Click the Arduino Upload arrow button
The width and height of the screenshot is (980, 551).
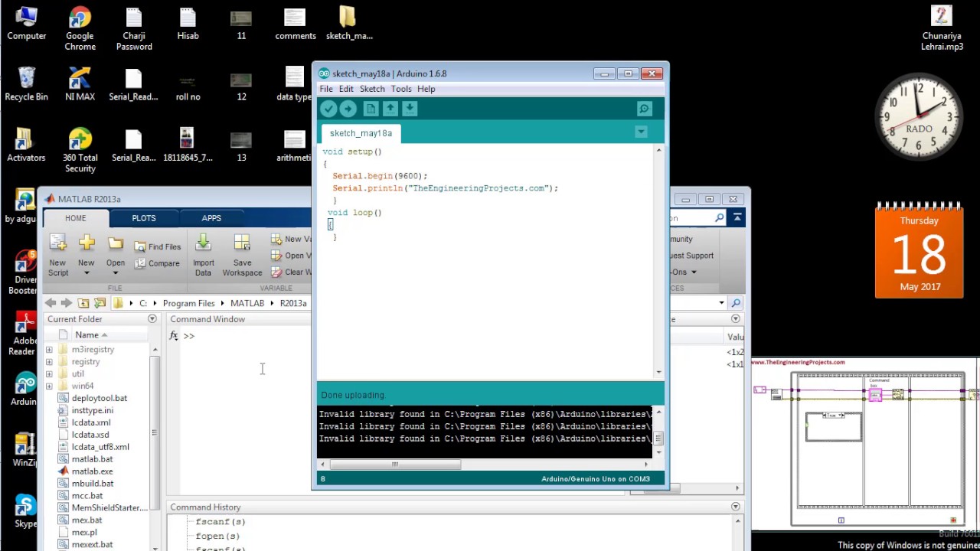(x=348, y=109)
